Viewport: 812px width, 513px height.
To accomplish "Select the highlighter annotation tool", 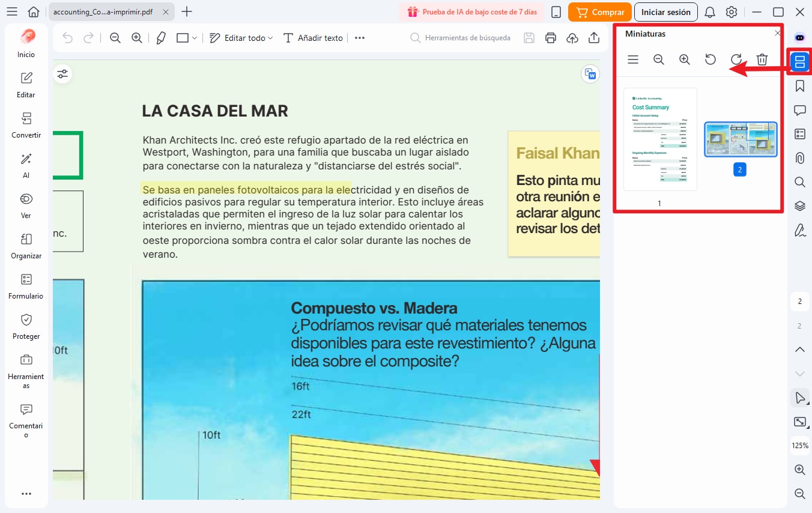I will click(x=160, y=37).
